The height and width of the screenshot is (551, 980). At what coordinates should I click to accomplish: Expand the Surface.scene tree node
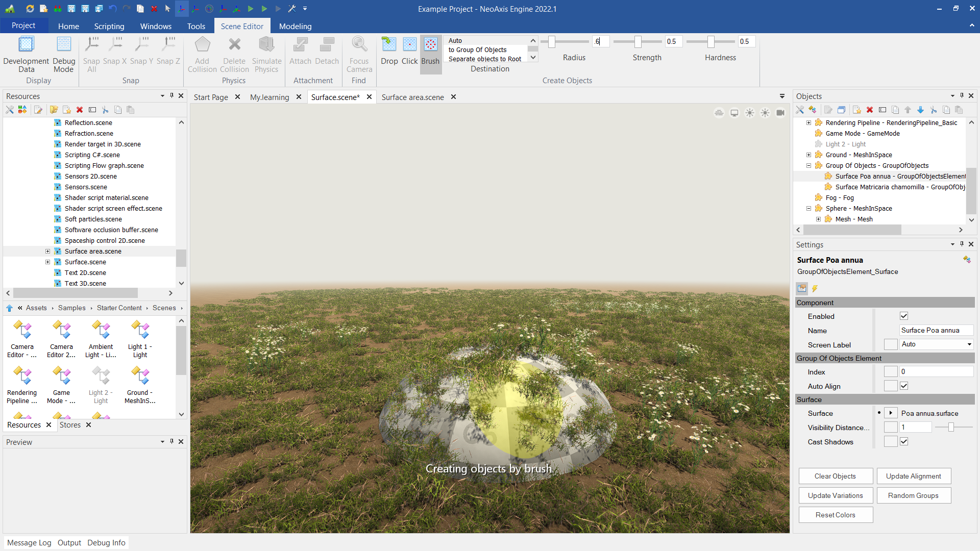47,262
